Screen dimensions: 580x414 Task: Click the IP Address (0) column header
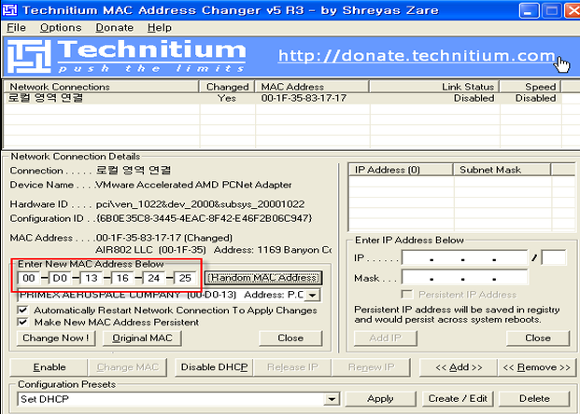pyautogui.click(x=401, y=170)
